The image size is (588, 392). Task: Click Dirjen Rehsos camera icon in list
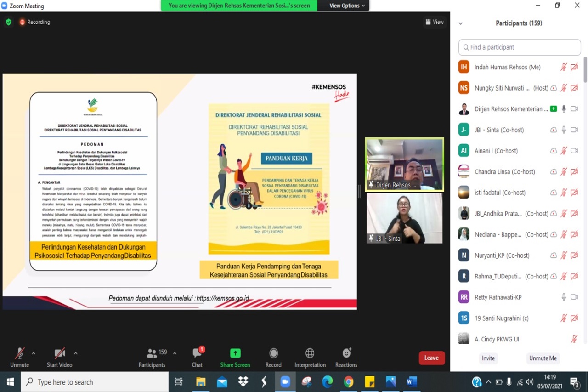click(574, 109)
